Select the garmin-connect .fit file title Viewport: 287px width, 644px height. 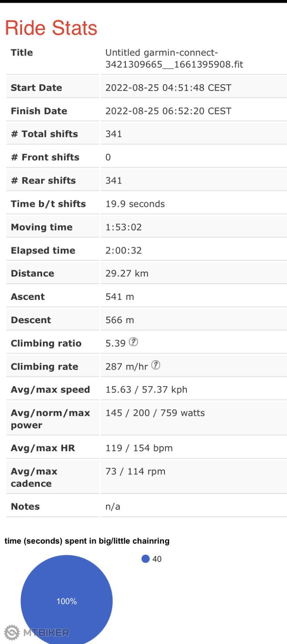point(174,58)
